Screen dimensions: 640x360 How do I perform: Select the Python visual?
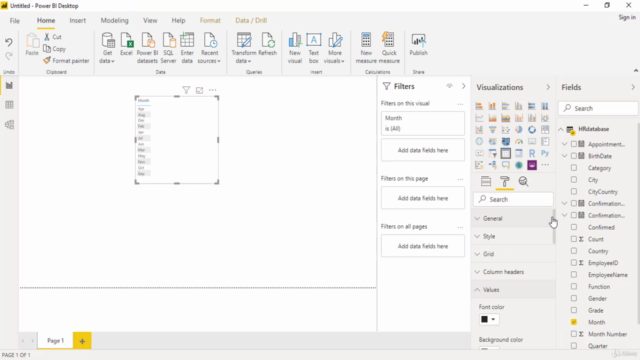coord(545,153)
